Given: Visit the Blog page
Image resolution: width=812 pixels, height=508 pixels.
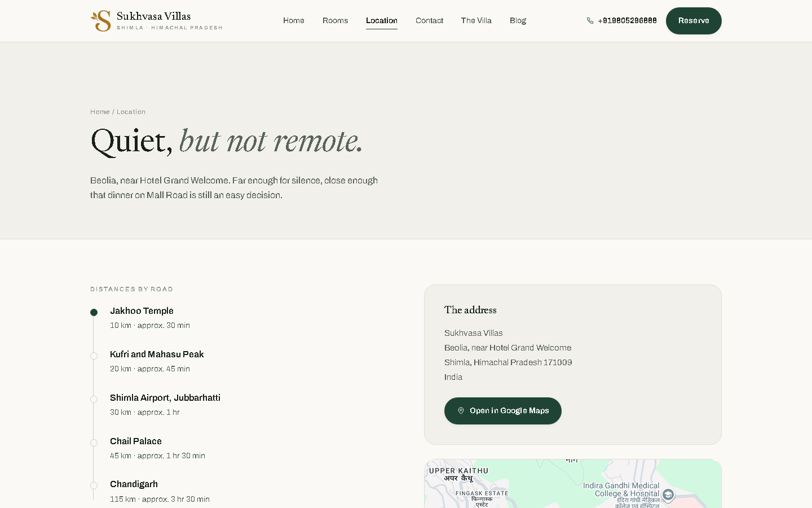Looking at the screenshot, I should pyautogui.click(x=518, y=21).
